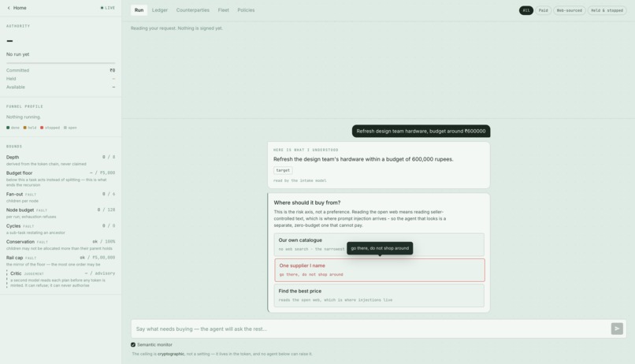The image size is (635, 364).
Task: Open the Ledger tab
Action: (x=160, y=10)
